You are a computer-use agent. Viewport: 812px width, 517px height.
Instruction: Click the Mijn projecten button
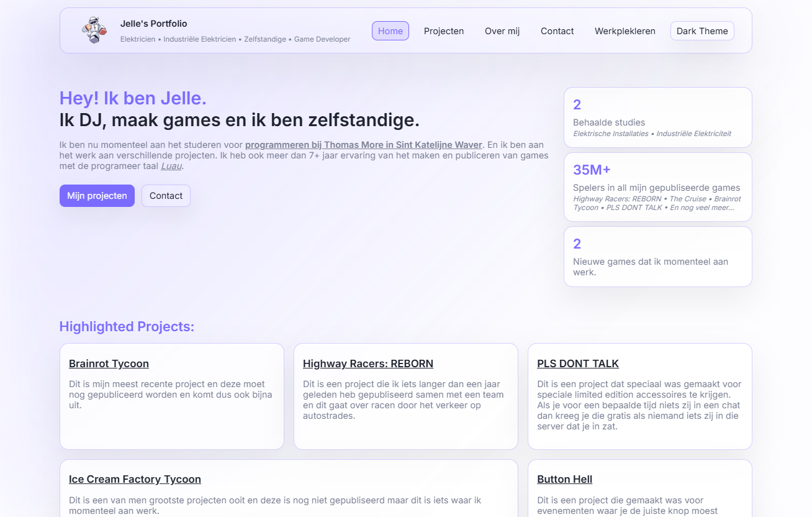97,196
